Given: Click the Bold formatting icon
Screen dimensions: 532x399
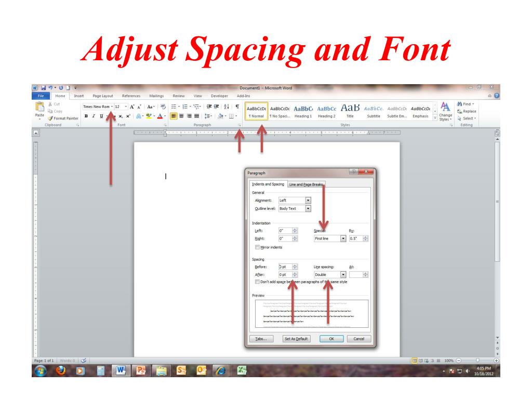Looking at the screenshot, I should (86, 116).
